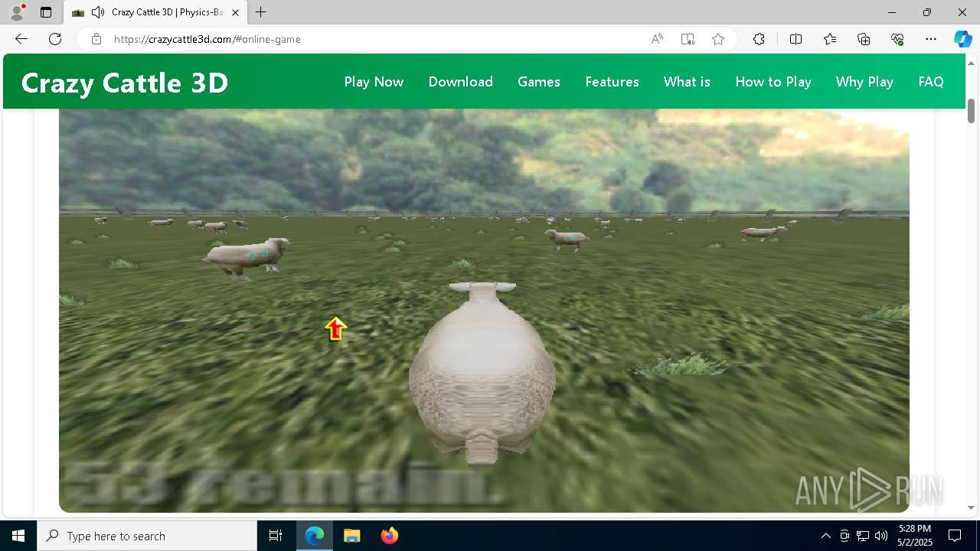Show hidden system tray icons
The height and width of the screenshot is (551, 980).
tap(825, 536)
